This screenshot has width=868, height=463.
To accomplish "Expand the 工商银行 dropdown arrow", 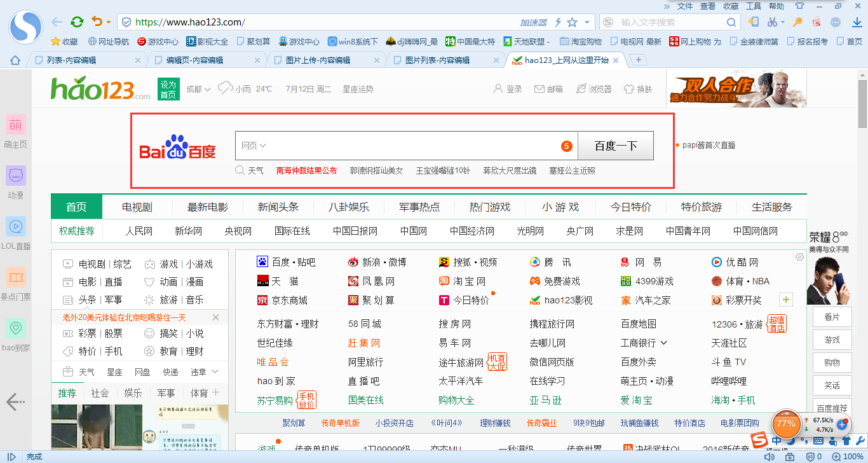I will [664, 343].
